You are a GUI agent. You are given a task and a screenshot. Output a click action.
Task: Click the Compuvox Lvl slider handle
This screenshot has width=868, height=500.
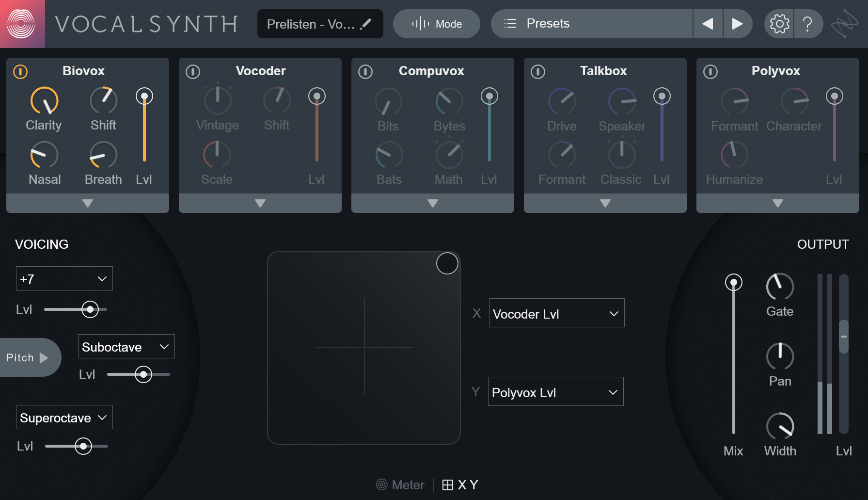click(x=489, y=96)
